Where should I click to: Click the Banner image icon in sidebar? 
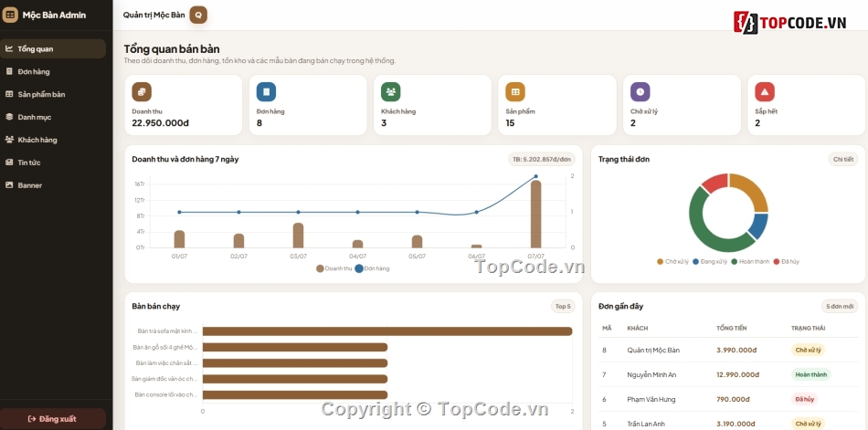coord(9,184)
